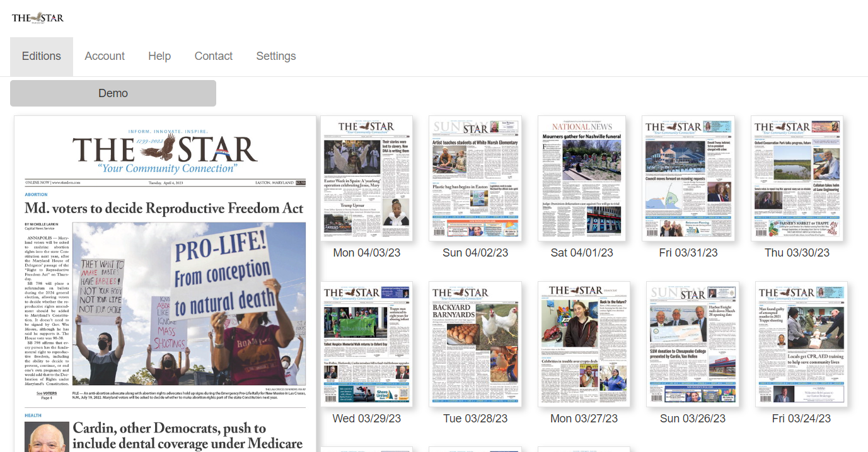
Task: Open the Fri 03/31/23 edition thumbnail
Action: (688, 178)
